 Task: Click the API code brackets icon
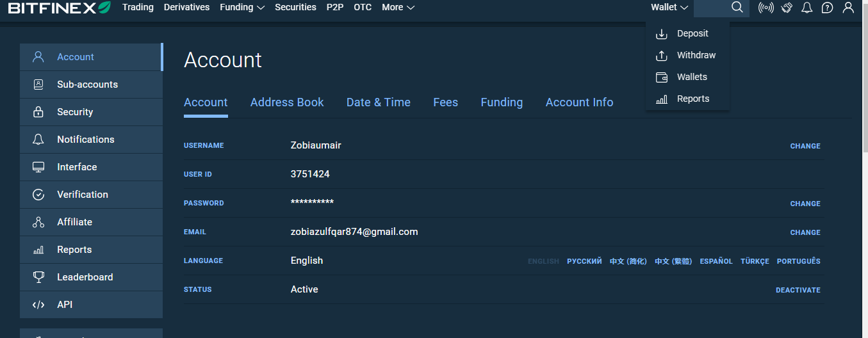pyautogui.click(x=38, y=305)
